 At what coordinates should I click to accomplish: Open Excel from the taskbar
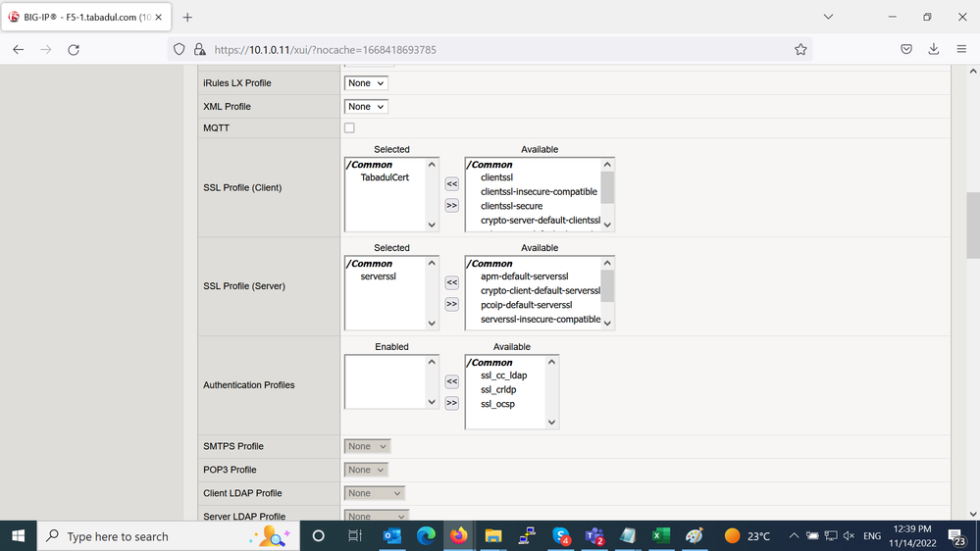[x=661, y=536]
